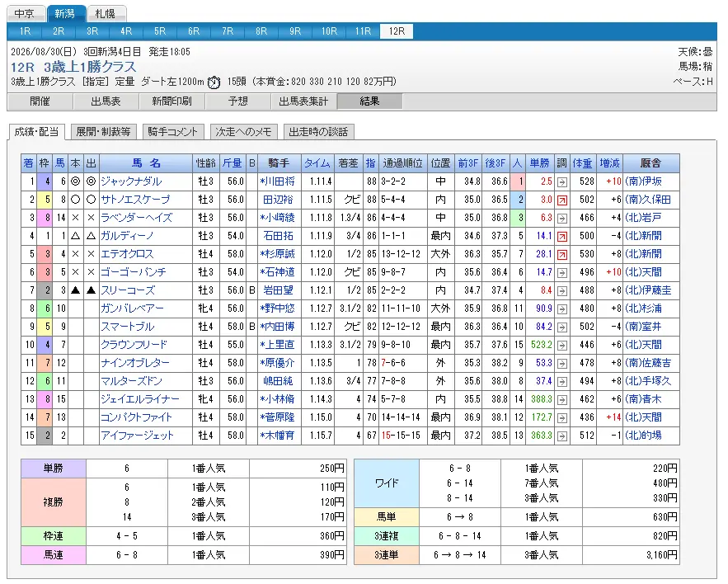The height and width of the screenshot is (584, 728).
Task: Select the 結果 tab
Action: 369,101
